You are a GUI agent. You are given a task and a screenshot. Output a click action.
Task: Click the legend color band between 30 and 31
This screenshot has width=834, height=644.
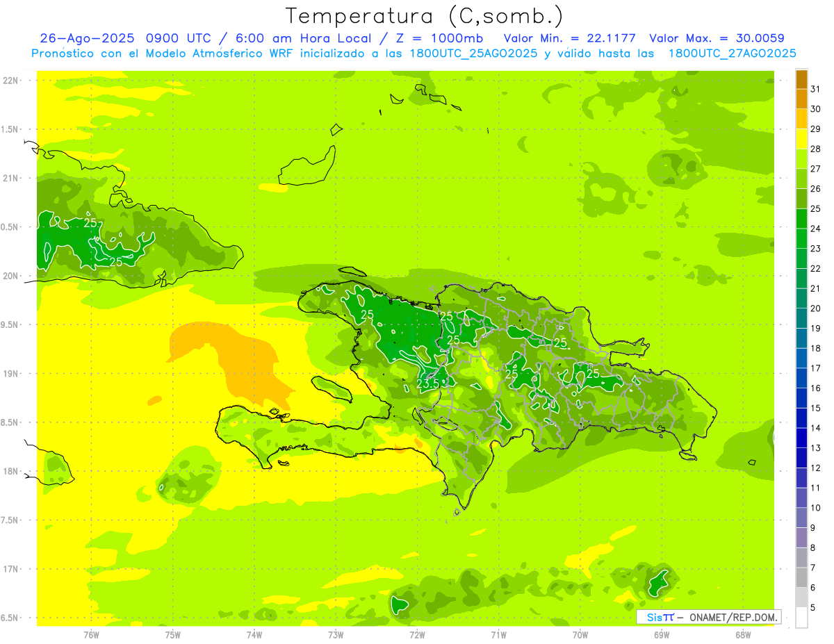coord(801,99)
